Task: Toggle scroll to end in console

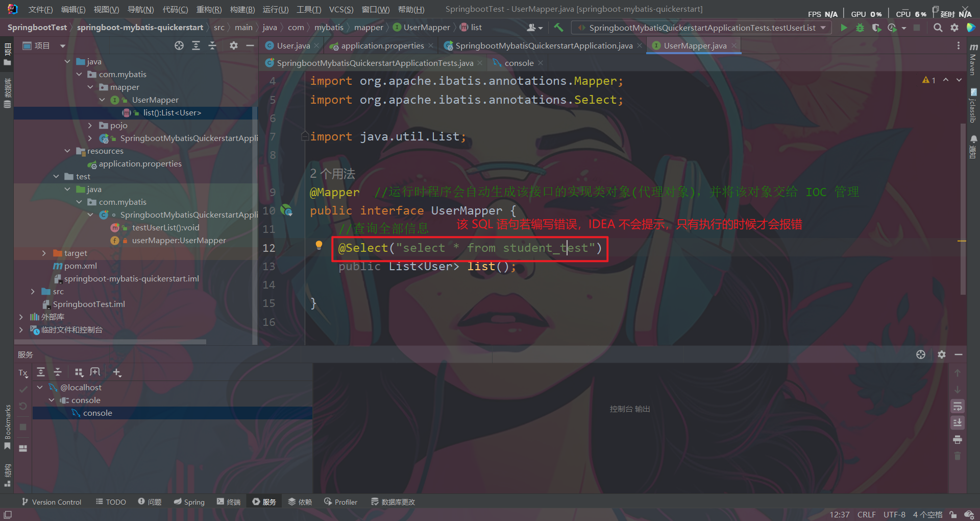Action: tap(958, 422)
